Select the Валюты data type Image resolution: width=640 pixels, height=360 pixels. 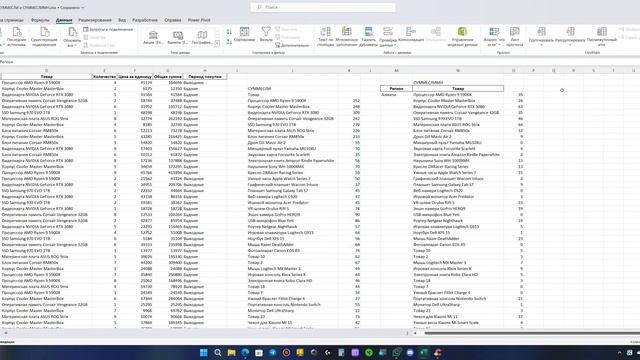178,37
